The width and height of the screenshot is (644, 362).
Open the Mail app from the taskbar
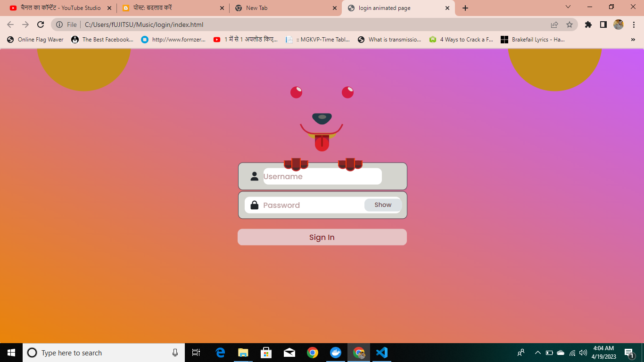click(x=289, y=353)
